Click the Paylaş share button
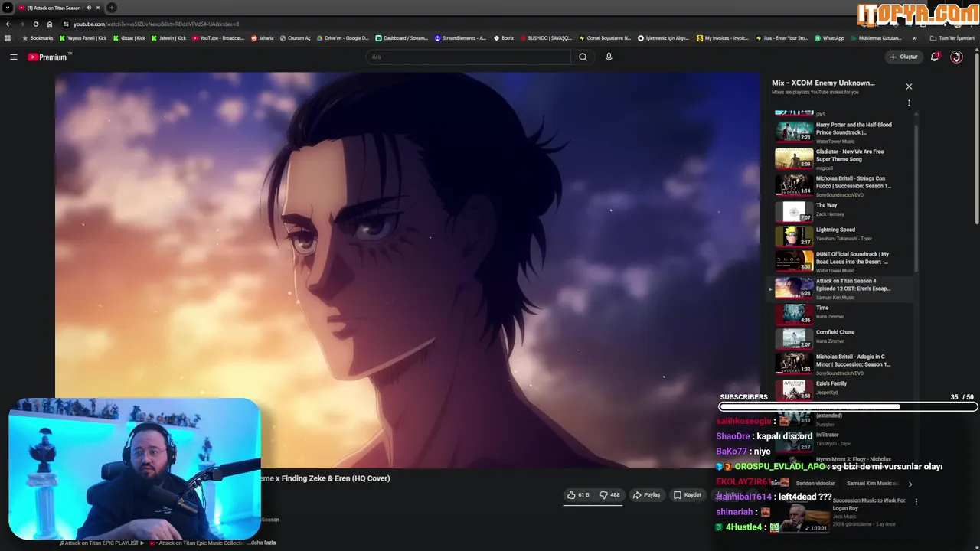The image size is (980, 551). [647, 495]
